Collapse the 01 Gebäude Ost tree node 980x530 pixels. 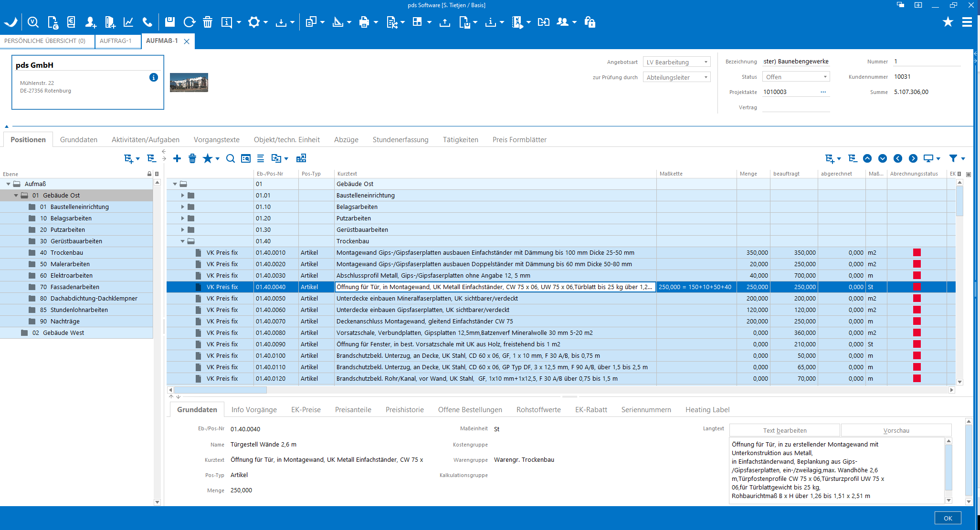(x=16, y=196)
